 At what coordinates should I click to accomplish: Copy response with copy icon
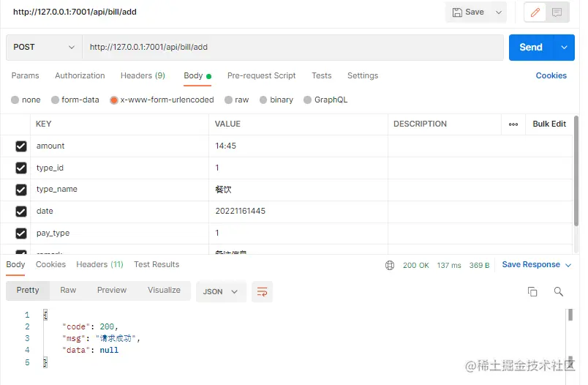tap(532, 291)
